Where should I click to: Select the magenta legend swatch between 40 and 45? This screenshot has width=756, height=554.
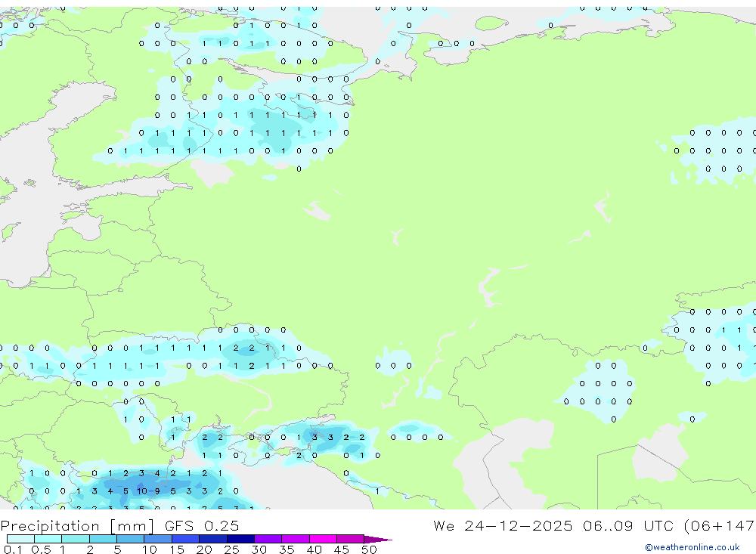click(x=323, y=539)
